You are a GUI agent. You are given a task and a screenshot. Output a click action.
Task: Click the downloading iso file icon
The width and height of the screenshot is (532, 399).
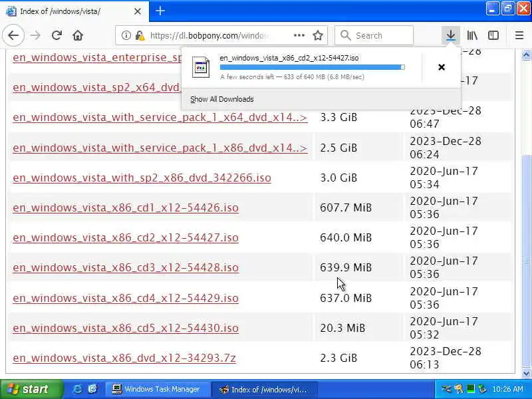201,67
